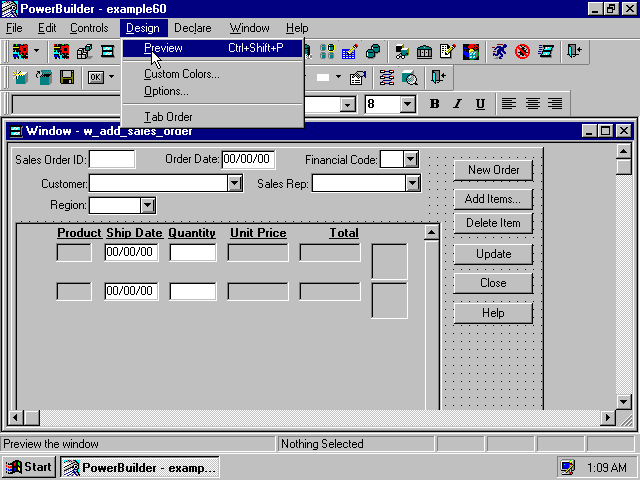Click the Close painter door icon on the PainterBar

[x=438, y=77]
